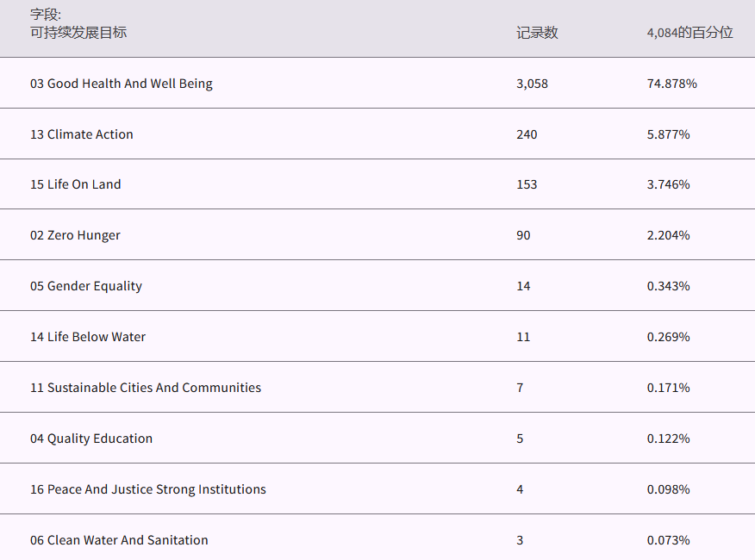Select 16 Peace And Justice Strong Institutions
Viewport: 755px width, 560px height.
(148, 489)
